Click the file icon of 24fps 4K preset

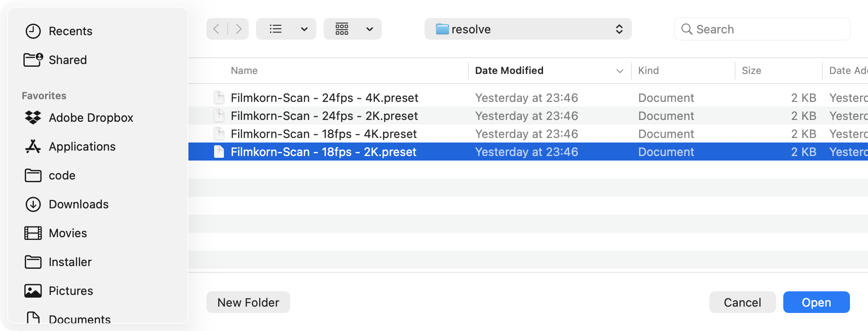(x=219, y=97)
